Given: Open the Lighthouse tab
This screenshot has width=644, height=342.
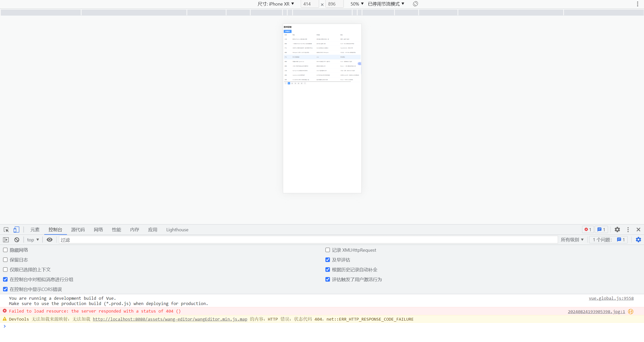Looking at the screenshot, I should click(x=177, y=230).
